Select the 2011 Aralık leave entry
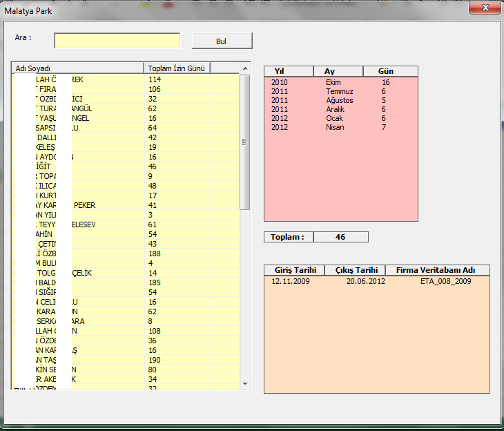This screenshot has width=504, height=431. 341,109
